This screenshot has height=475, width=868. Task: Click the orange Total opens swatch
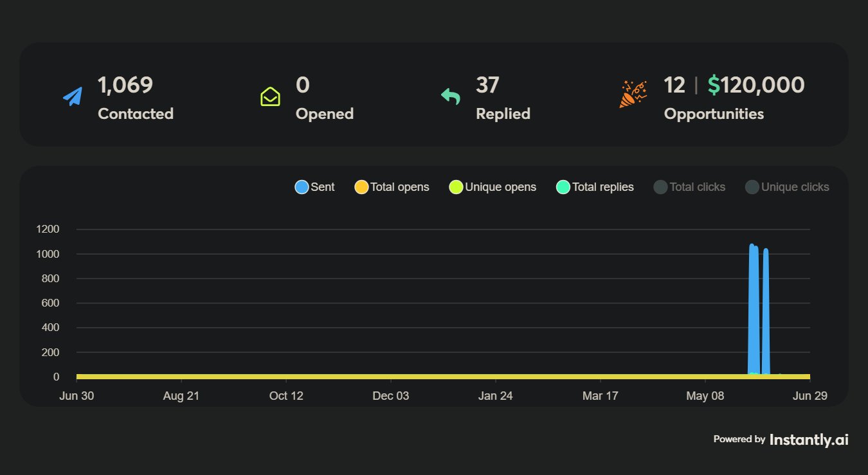(x=361, y=187)
